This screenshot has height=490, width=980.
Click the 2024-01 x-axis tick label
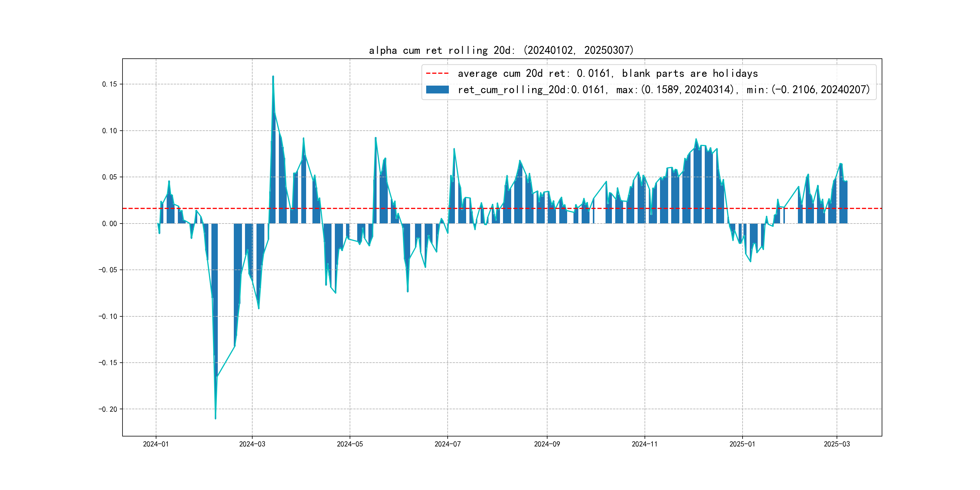click(155, 444)
